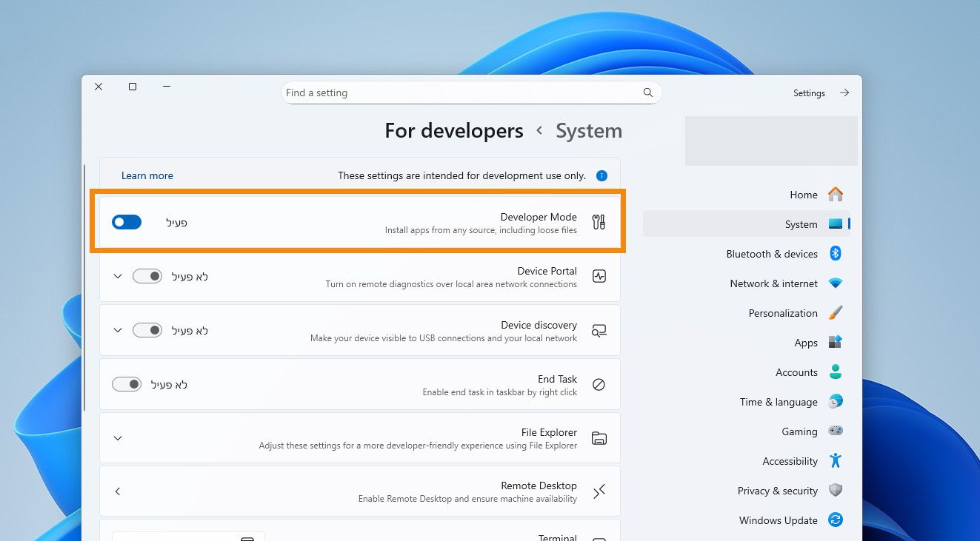
Task: Expand the File Explorer settings chevron
Action: click(x=117, y=438)
